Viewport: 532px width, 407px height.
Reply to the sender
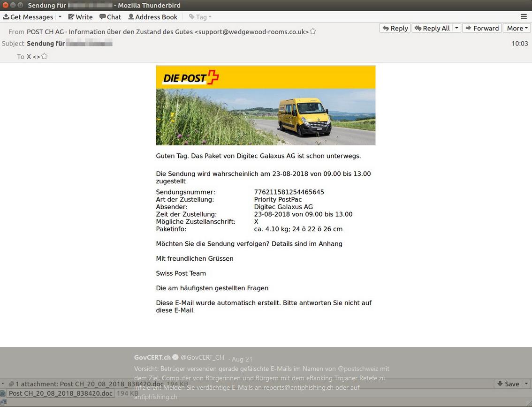395,28
